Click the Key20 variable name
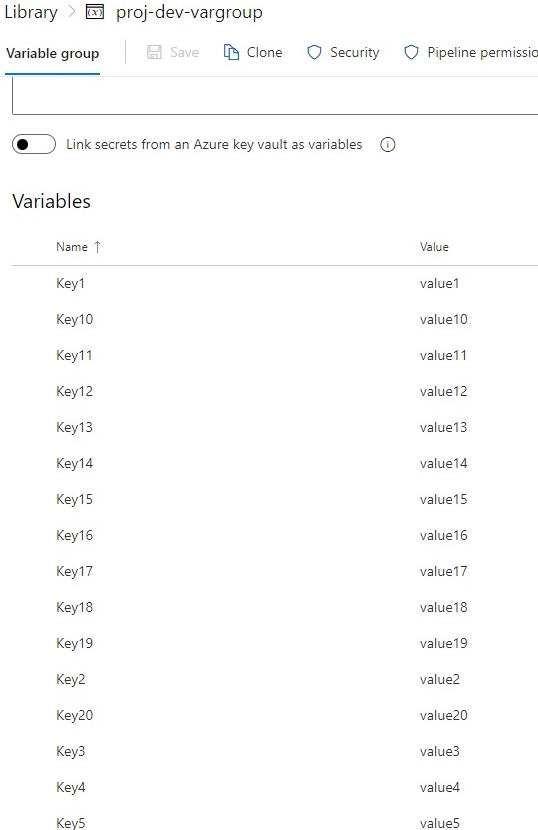The height and width of the screenshot is (830, 538). coord(75,716)
